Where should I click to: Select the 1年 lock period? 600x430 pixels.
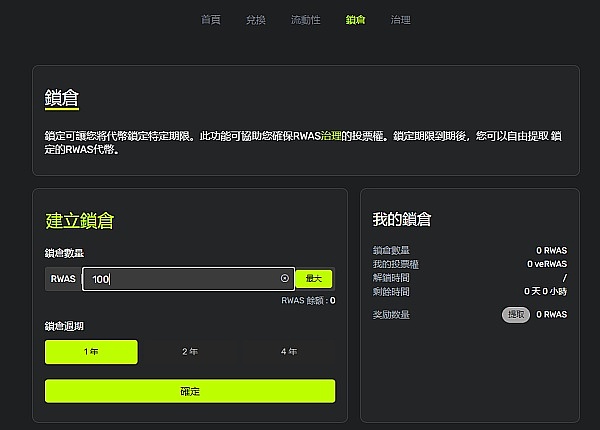91,352
